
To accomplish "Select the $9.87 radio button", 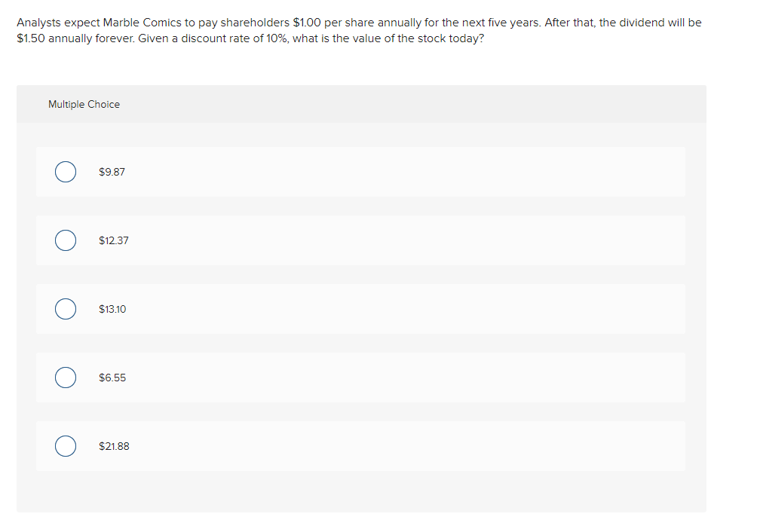I will pyautogui.click(x=66, y=172).
